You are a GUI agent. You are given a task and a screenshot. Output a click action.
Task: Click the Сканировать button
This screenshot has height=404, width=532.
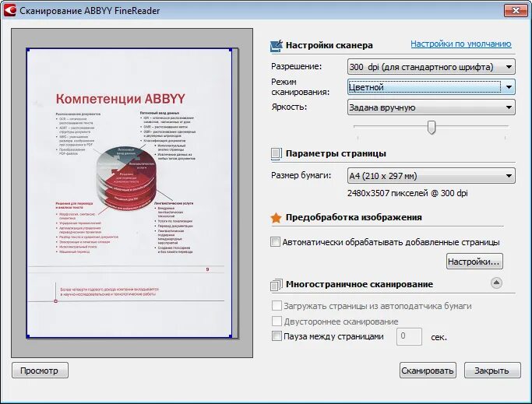point(428,371)
